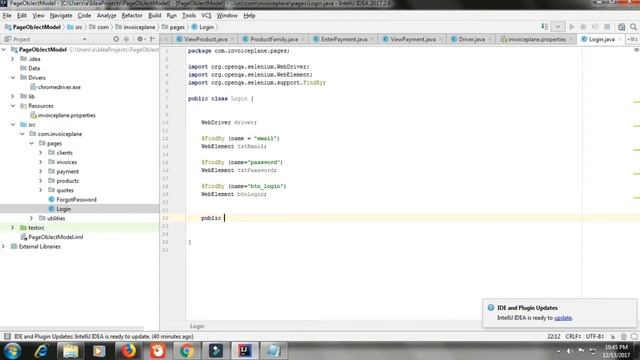Viewport: 640px width, 360px height.
Task: Click the Scroll from Source icon
Action: (x=116, y=39)
